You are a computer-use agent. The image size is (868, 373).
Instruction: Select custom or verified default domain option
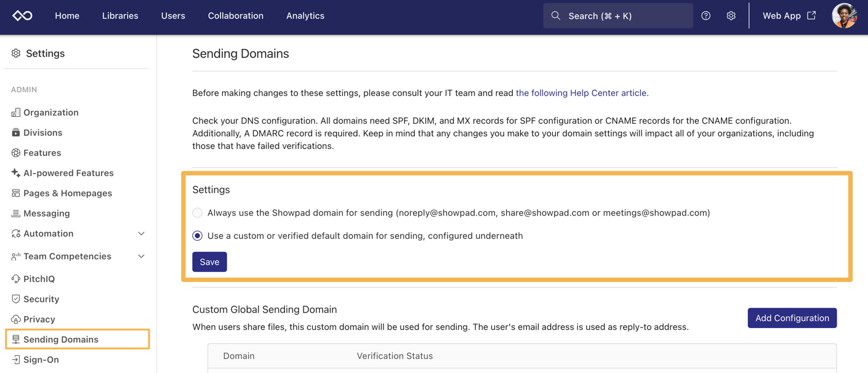(x=198, y=236)
